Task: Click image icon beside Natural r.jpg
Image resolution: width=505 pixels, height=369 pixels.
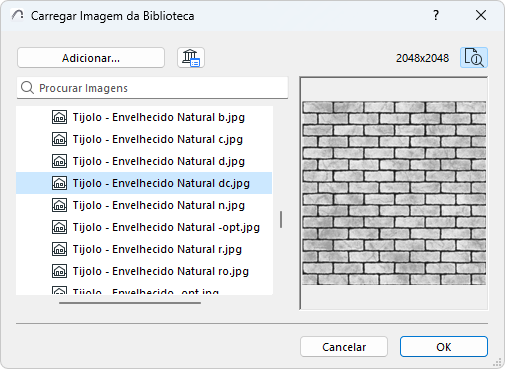Action: pos(59,249)
